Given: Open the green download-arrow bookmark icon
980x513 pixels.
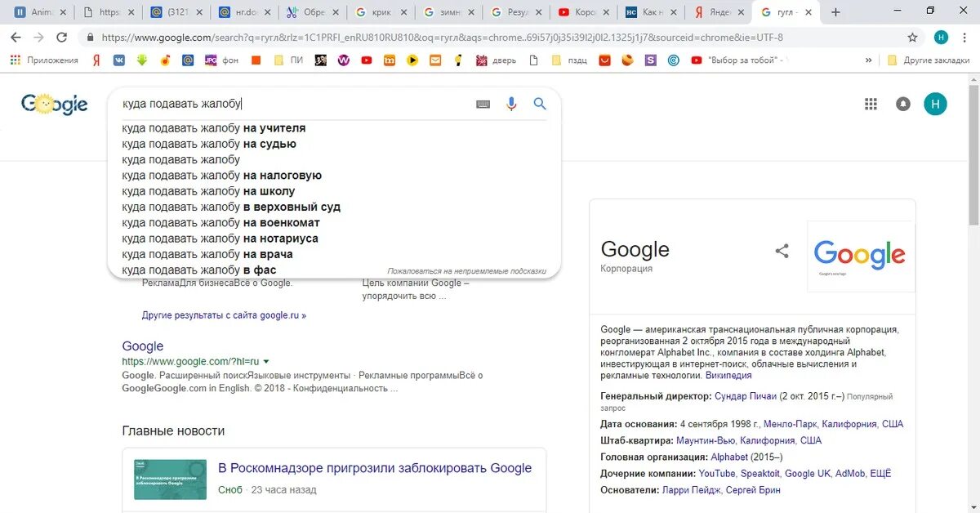Looking at the screenshot, I should pos(142,60).
